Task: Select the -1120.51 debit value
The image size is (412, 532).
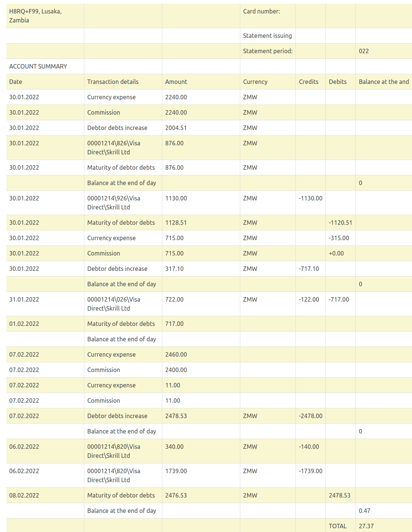Action: click(340, 223)
